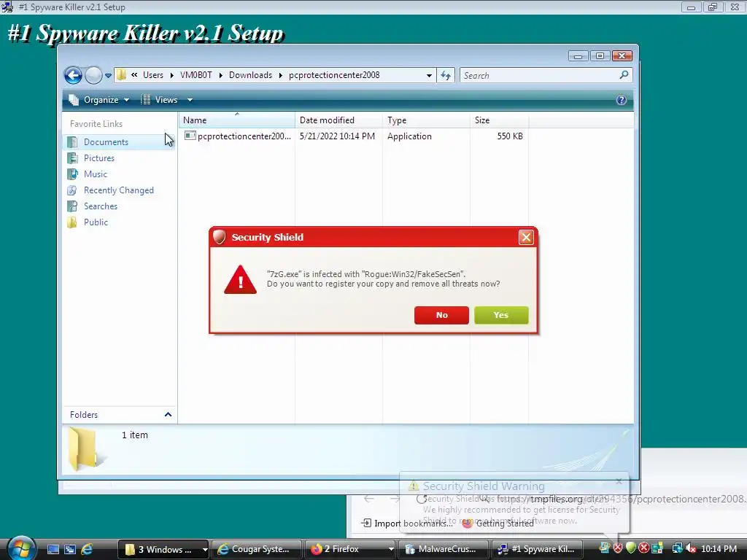This screenshot has height=560, width=747.
Task: Click the Explorer Help question mark icon
Action: click(x=622, y=99)
